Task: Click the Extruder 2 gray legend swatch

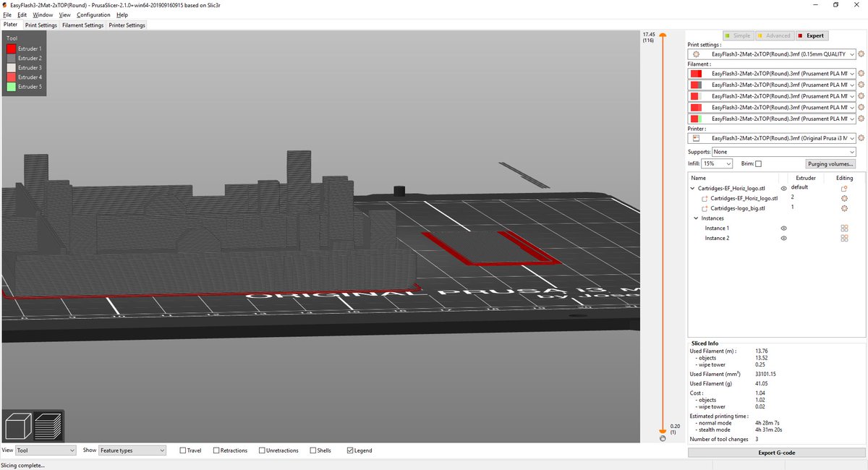Action: [11, 58]
